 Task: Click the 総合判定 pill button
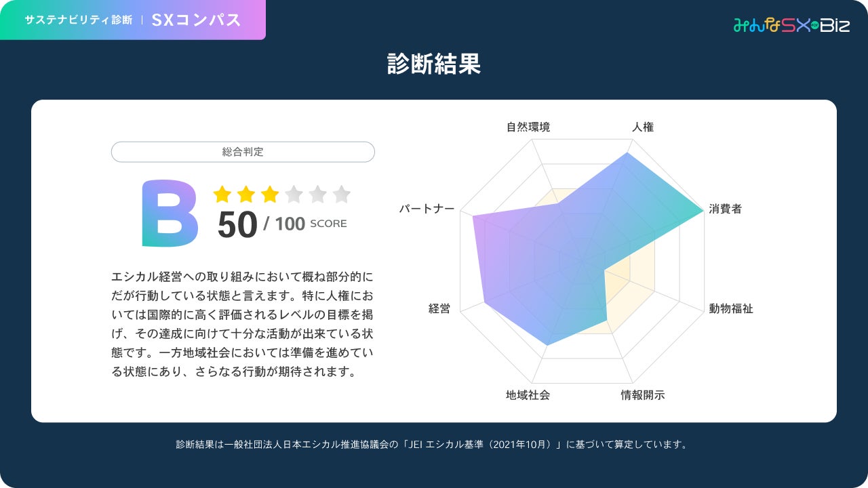[243, 152]
